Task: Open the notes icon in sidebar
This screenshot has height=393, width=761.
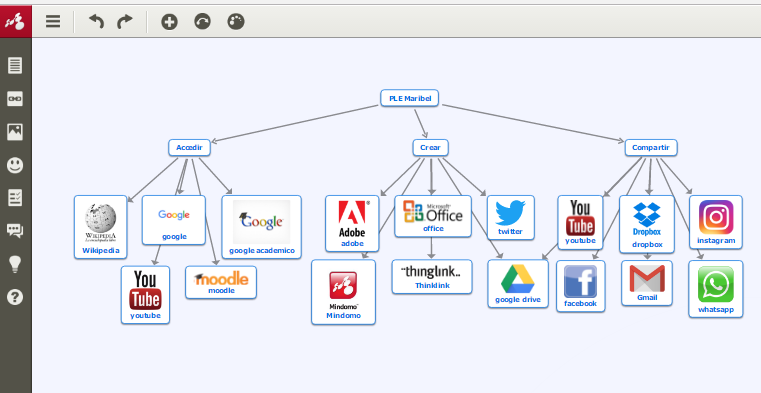Action: coord(15,66)
